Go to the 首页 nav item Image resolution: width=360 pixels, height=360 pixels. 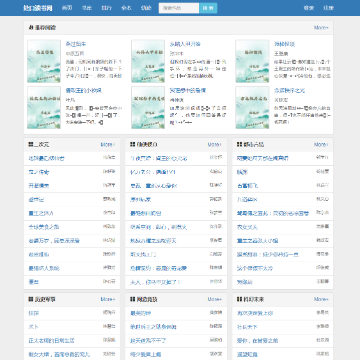[x=67, y=8]
